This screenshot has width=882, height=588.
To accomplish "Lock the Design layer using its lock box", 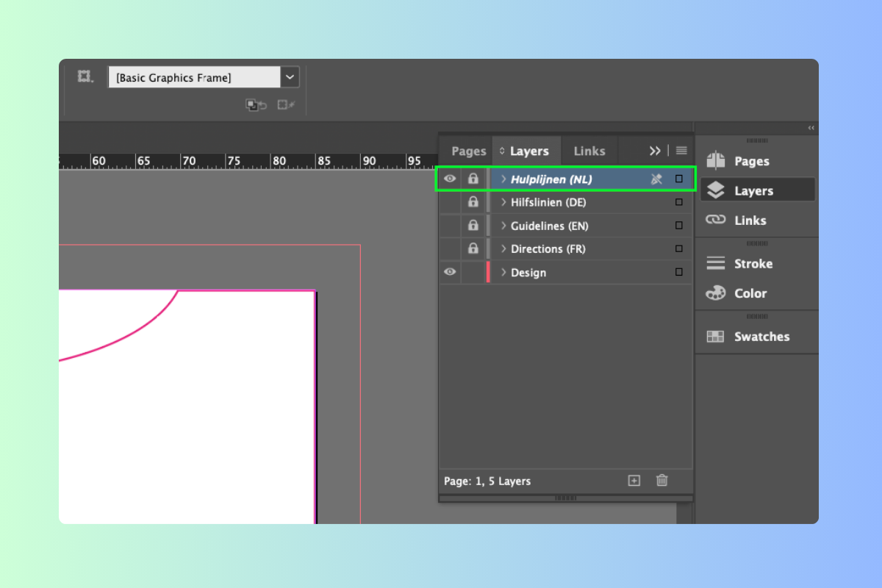I will [473, 272].
